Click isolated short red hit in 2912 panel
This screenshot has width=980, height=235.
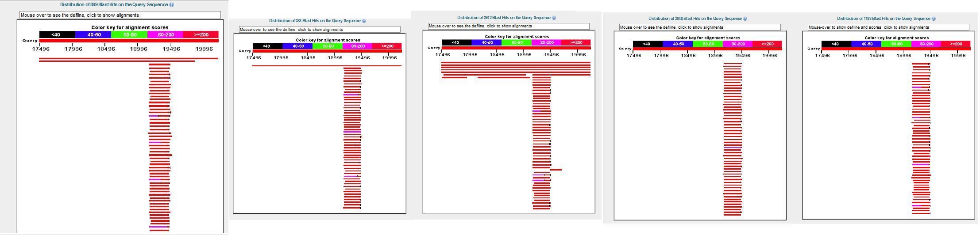click(556, 170)
